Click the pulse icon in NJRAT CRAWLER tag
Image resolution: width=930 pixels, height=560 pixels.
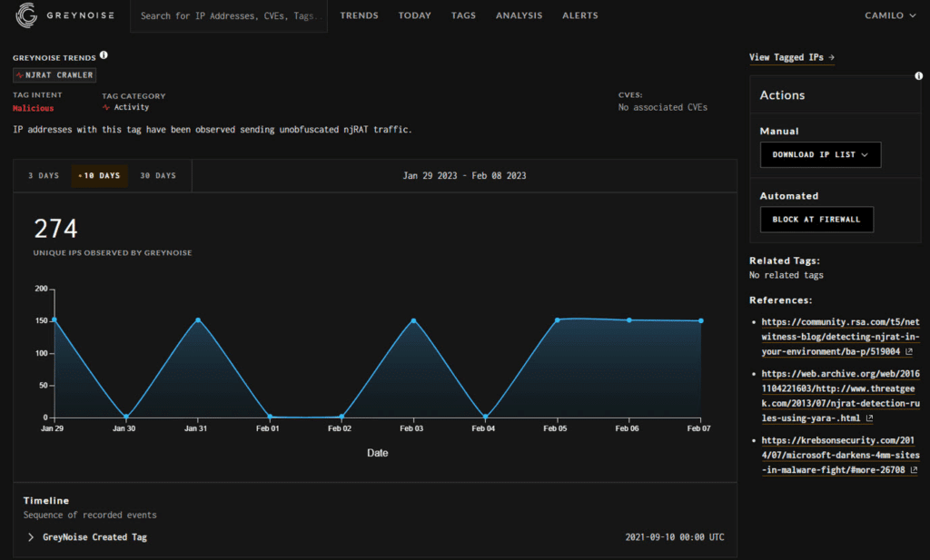20,75
